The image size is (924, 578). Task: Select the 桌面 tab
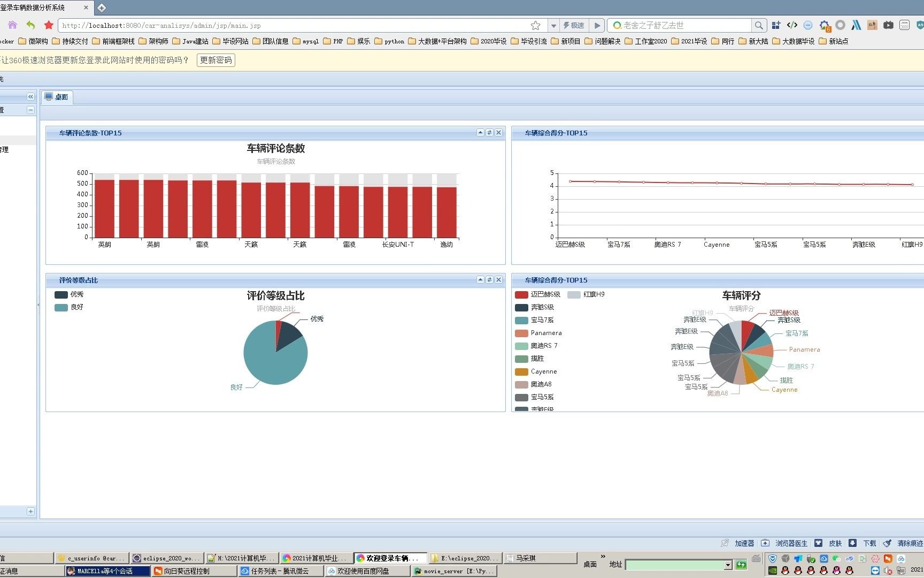pyautogui.click(x=57, y=97)
